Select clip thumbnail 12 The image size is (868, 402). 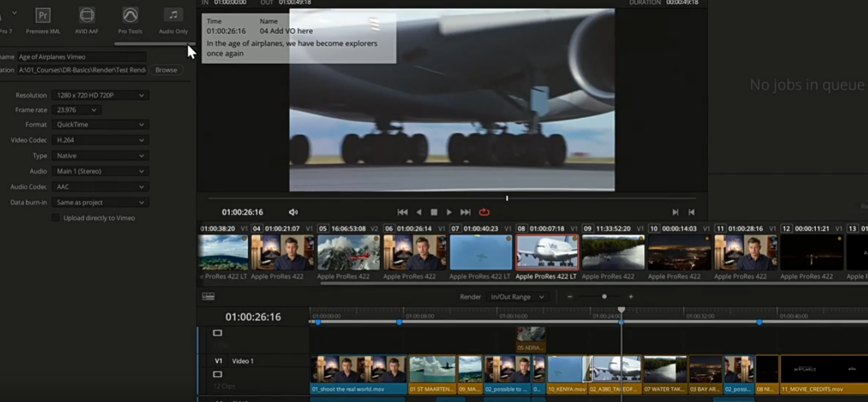point(812,252)
